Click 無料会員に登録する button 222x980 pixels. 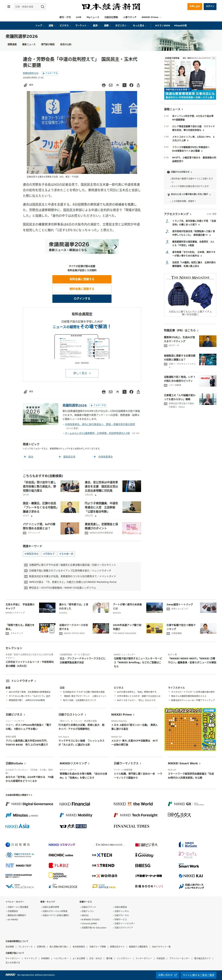pos(82,289)
